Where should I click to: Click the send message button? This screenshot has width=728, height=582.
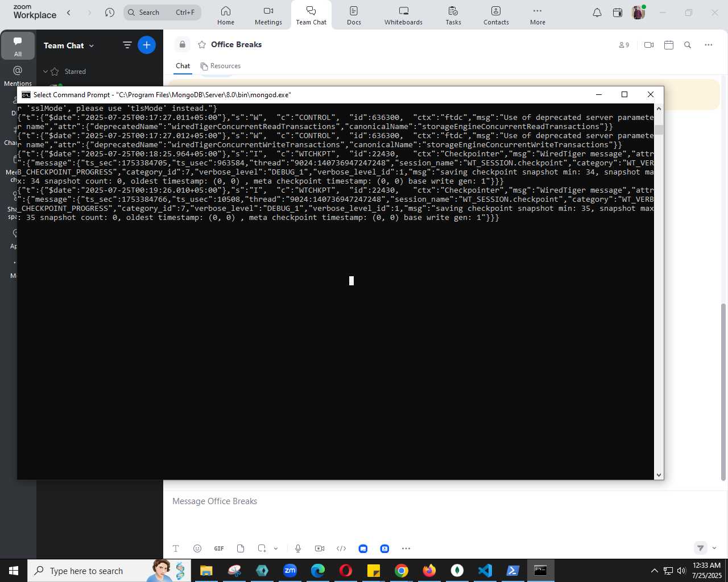point(701,548)
